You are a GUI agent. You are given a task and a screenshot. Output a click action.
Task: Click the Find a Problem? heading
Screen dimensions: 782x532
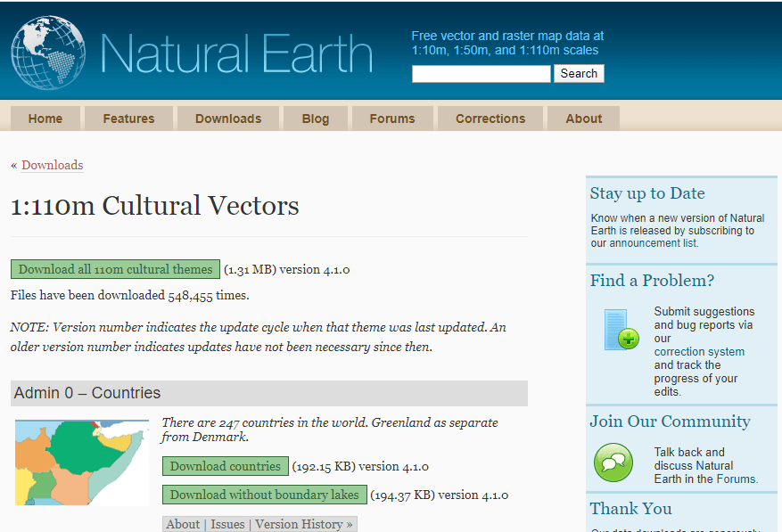(x=653, y=281)
